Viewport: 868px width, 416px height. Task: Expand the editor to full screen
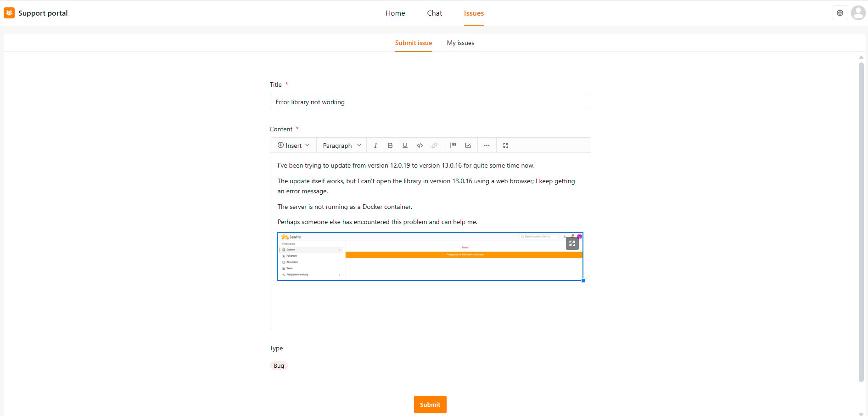tap(505, 146)
